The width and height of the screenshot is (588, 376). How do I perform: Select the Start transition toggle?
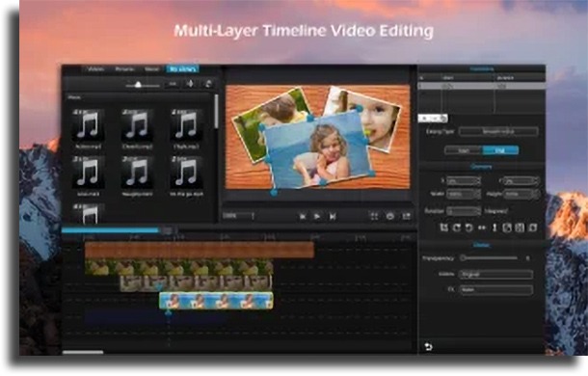point(464,150)
